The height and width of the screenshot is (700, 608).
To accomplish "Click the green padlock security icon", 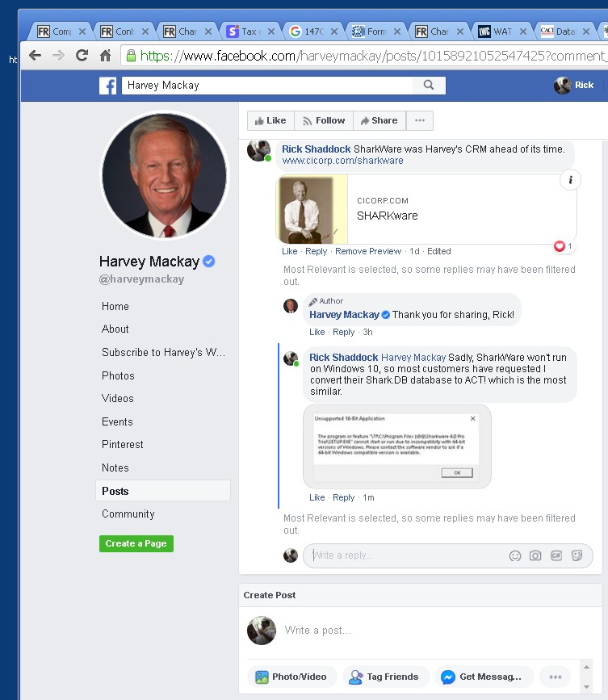I will [131, 56].
